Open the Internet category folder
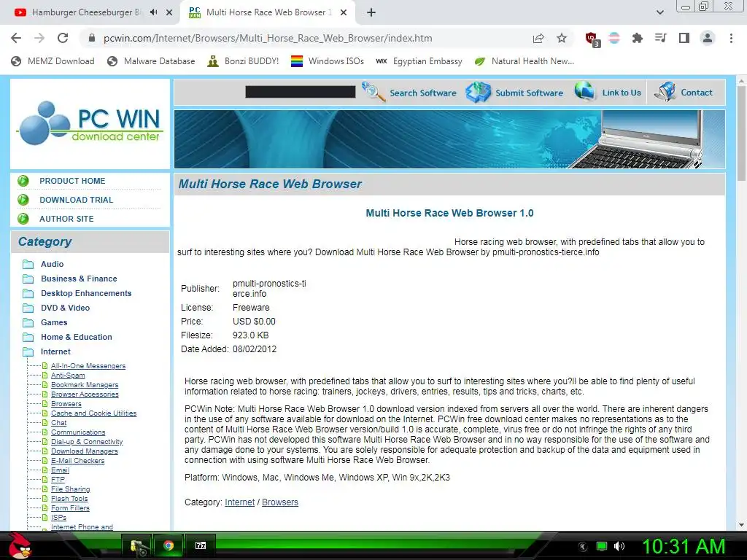The width and height of the screenshot is (747, 560). (55, 351)
